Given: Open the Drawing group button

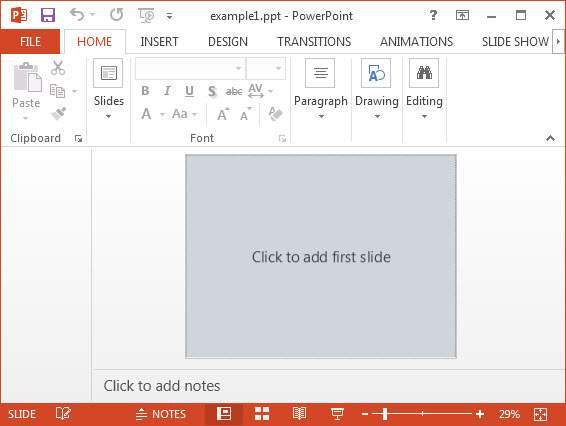Looking at the screenshot, I should 376,89.
